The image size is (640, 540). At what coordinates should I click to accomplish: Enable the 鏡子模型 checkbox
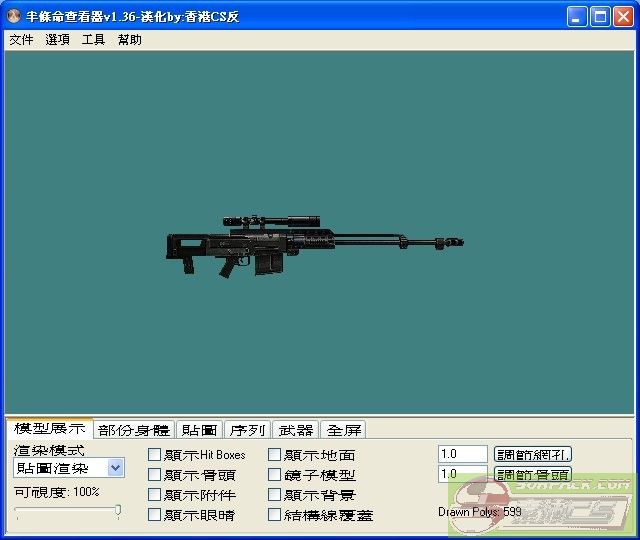(x=274, y=475)
